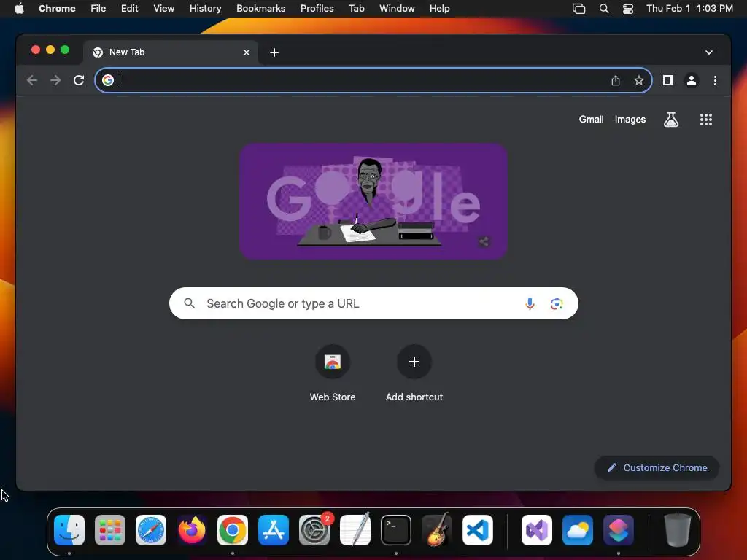Reload the page
Screen dimensions: 747x560
pyautogui.click(x=79, y=80)
